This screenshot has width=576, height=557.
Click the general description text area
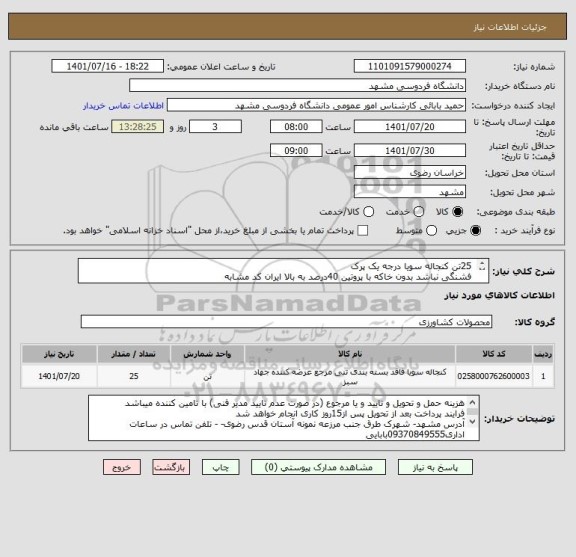pos(283,271)
